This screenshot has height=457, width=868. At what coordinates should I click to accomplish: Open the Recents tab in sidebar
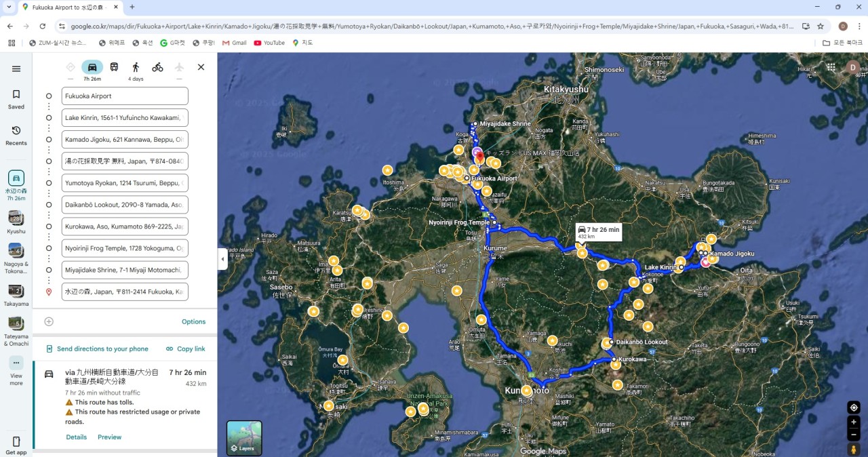point(16,135)
